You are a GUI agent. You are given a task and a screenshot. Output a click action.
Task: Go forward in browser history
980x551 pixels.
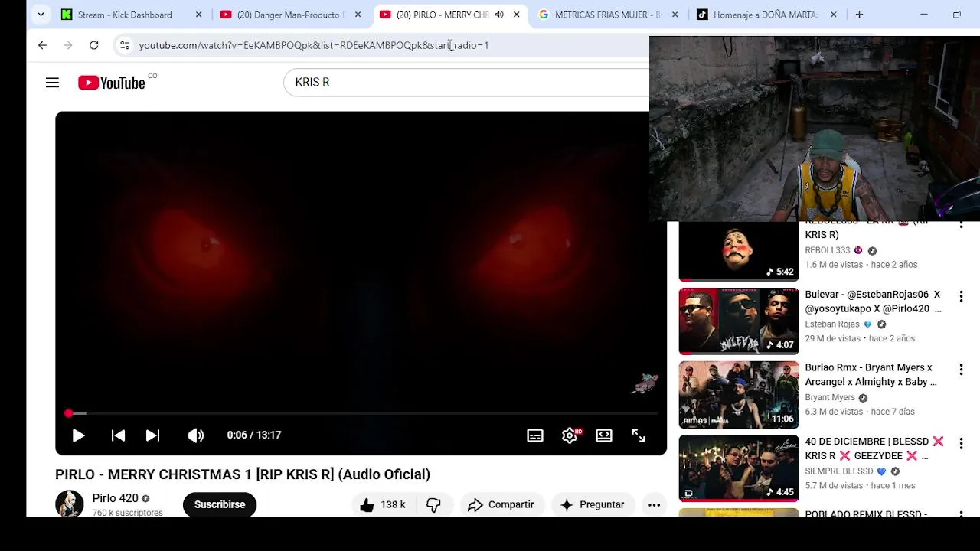68,45
